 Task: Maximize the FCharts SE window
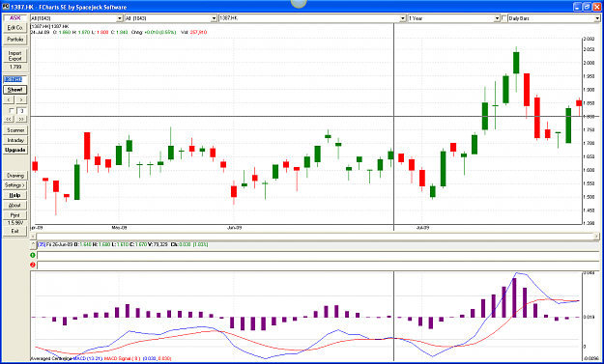pyautogui.click(x=587, y=7)
